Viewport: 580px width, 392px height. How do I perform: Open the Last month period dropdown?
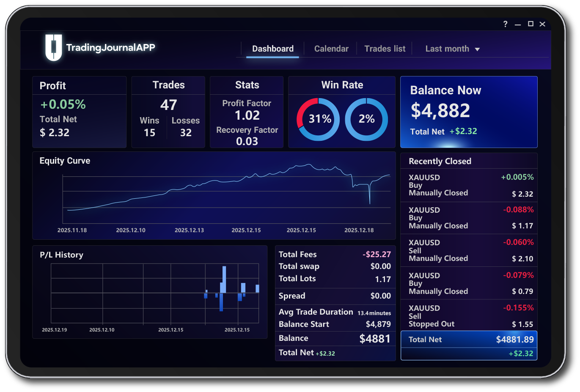[447, 49]
